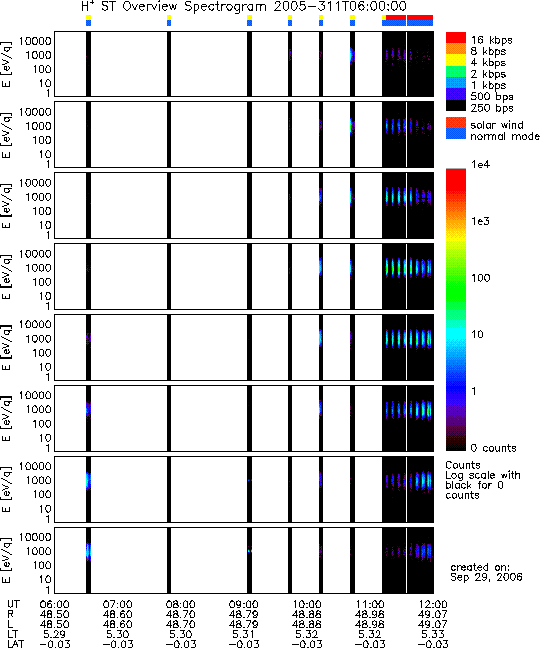Click the '1e3' colorbar label

pyautogui.click(x=481, y=221)
